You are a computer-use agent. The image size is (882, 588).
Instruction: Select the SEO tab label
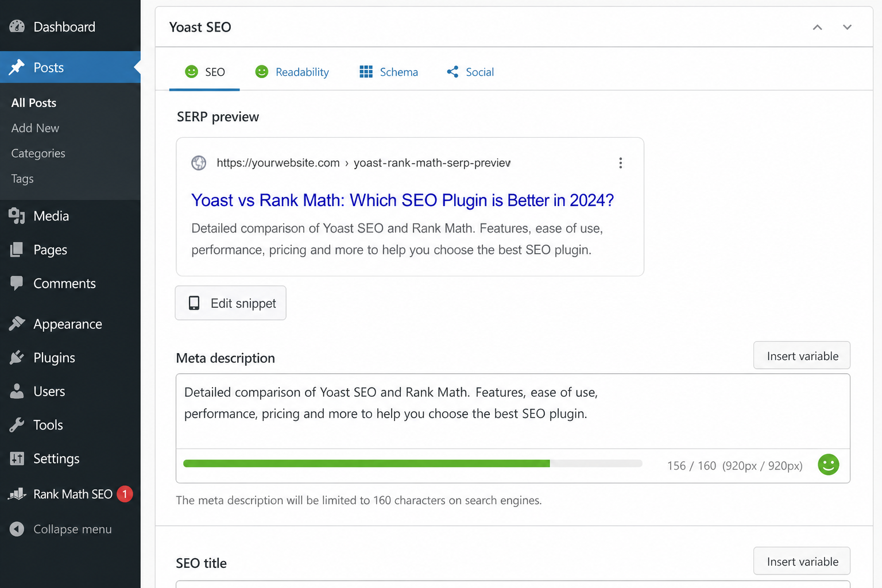[215, 72]
